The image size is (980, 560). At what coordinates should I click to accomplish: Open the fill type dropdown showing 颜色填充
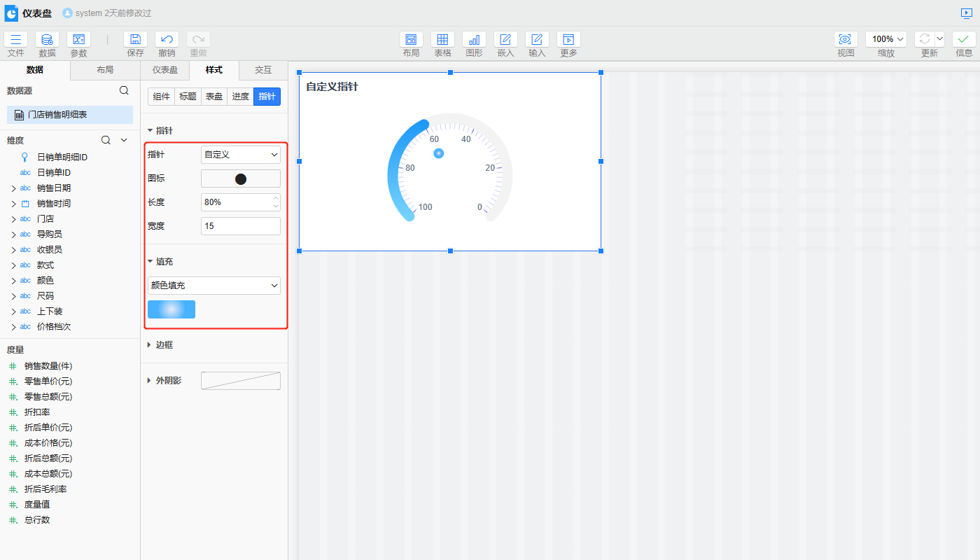pos(213,286)
